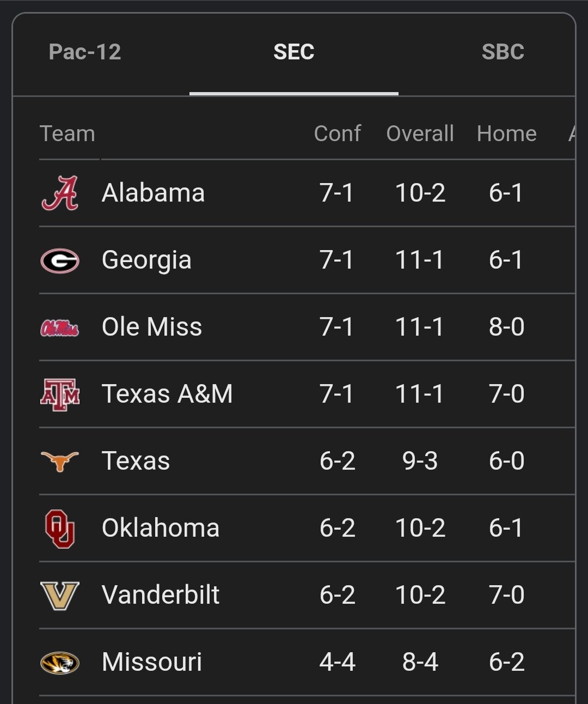Open the SBC conference tab
This screenshot has height=704, width=588.
point(503,52)
